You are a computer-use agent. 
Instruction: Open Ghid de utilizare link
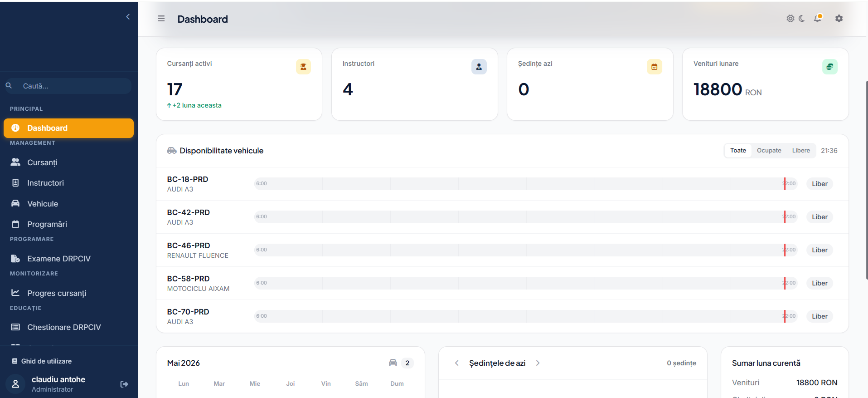(x=42, y=361)
